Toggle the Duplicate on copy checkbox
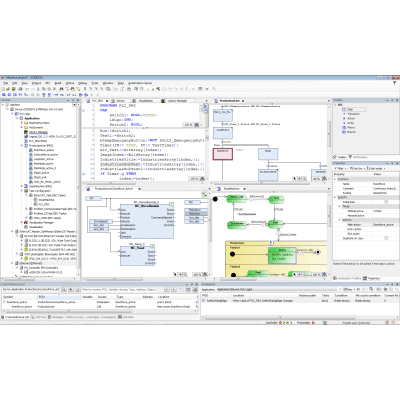 click(386, 238)
